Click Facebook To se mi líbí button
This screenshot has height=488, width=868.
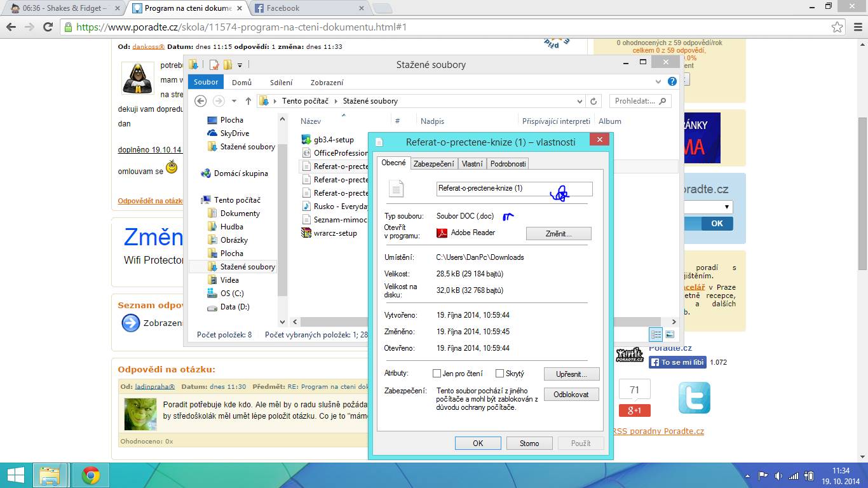(x=677, y=362)
